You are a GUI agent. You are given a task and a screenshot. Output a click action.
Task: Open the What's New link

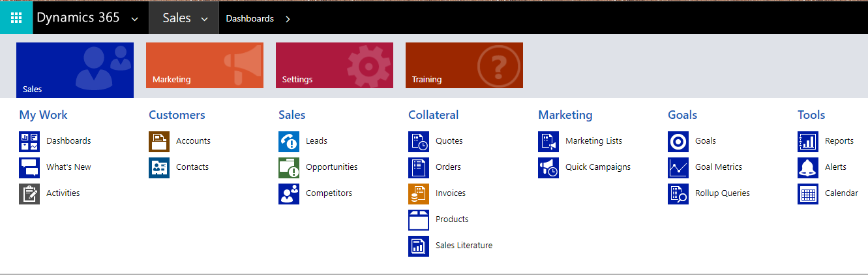[68, 167]
